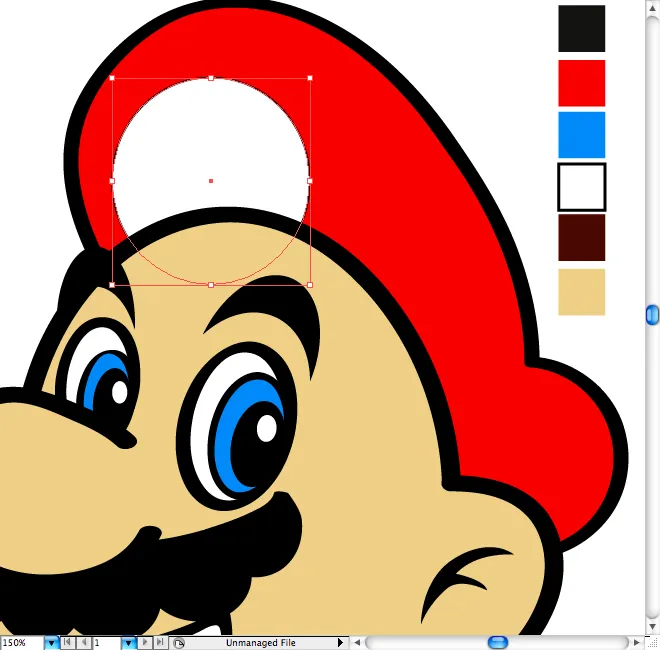Image resolution: width=660 pixels, height=650 pixels.
Task: Click the bottom-middle bounding box handle
Action: tap(211, 285)
